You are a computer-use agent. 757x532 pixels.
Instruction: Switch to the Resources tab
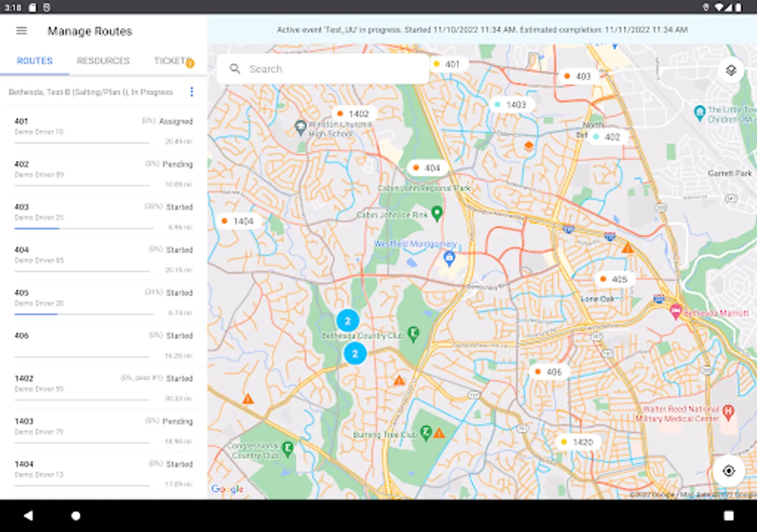tap(103, 61)
